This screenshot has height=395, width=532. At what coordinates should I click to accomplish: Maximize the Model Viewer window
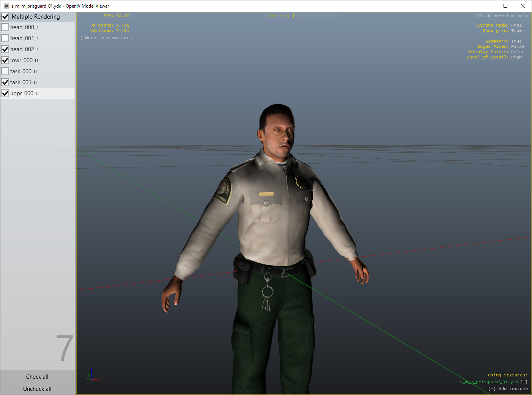505,6
